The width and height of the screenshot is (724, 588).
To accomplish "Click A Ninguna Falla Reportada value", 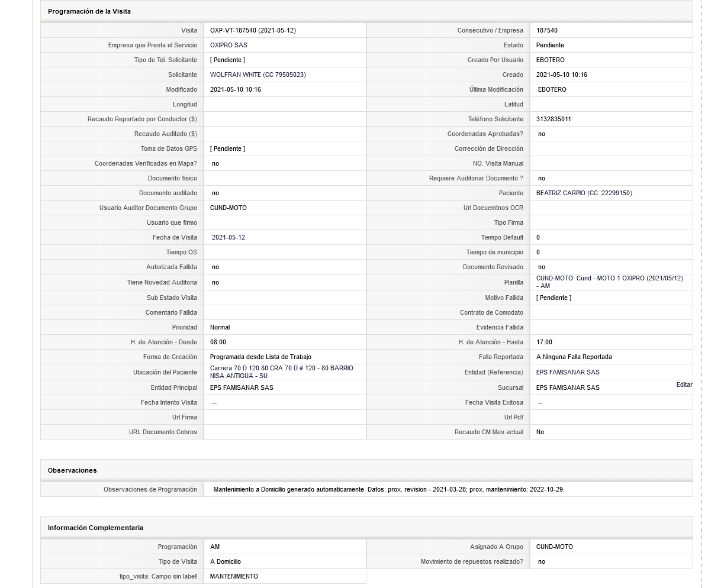I will coord(574,357).
